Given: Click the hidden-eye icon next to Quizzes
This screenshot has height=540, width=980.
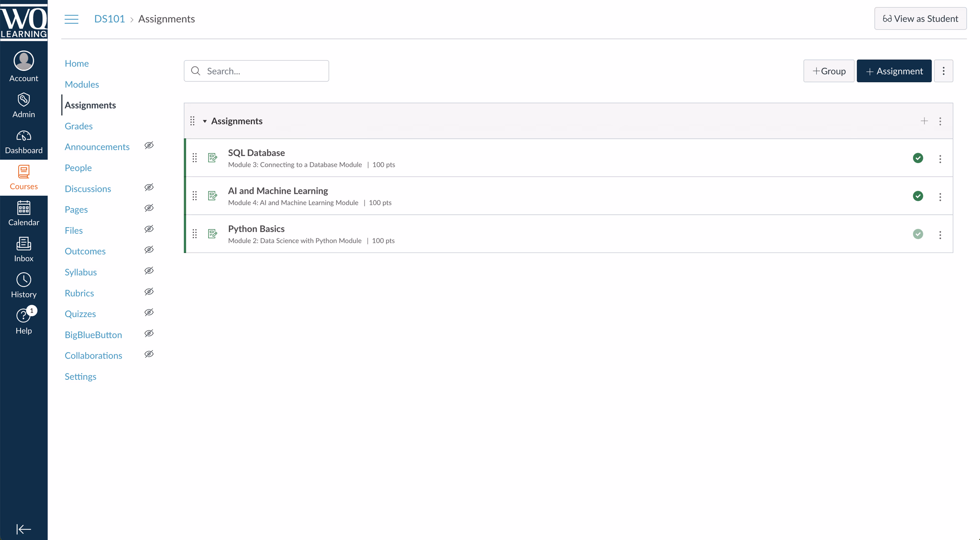Looking at the screenshot, I should click(149, 312).
